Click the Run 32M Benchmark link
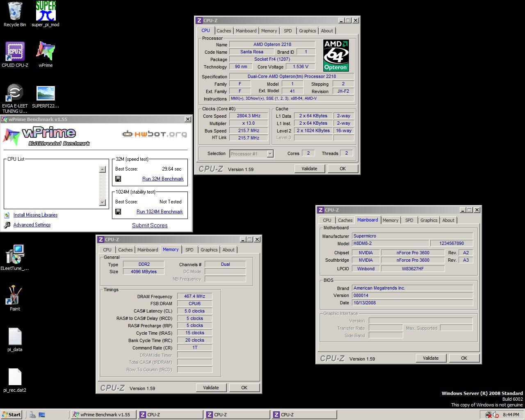The image size is (525, 420). pyautogui.click(x=163, y=179)
